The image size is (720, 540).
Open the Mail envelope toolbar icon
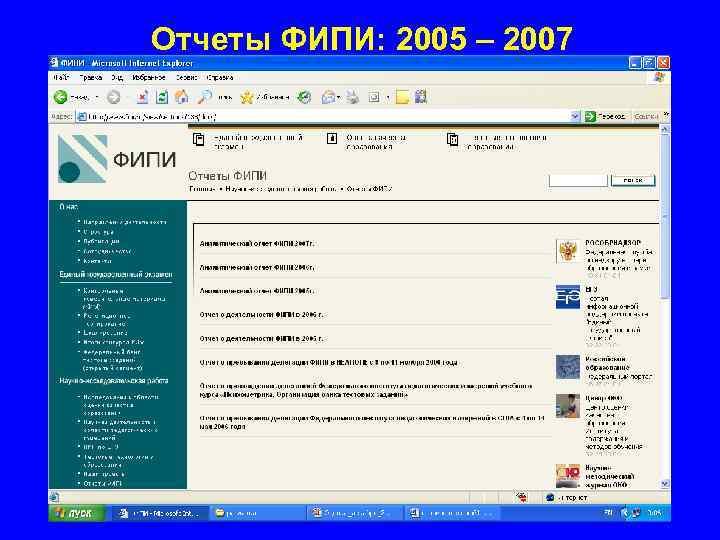[x=328, y=97]
